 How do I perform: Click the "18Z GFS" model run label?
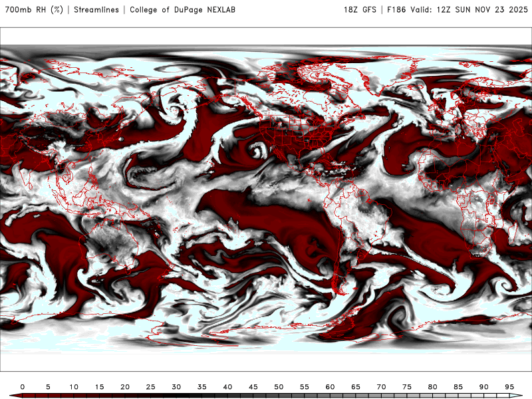point(360,9)
